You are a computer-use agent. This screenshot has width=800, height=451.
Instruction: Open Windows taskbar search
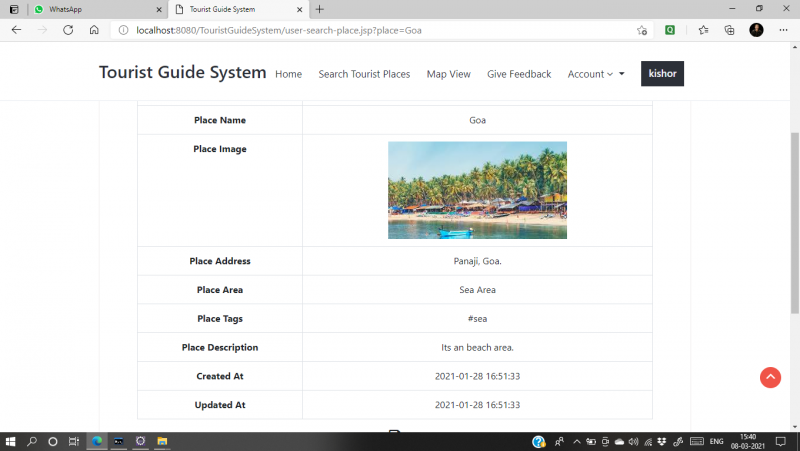[32, 441]
